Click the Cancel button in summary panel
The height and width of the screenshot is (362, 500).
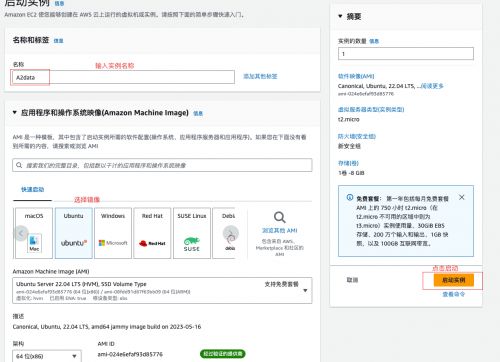pyautogui.click(x=352, y=280)
